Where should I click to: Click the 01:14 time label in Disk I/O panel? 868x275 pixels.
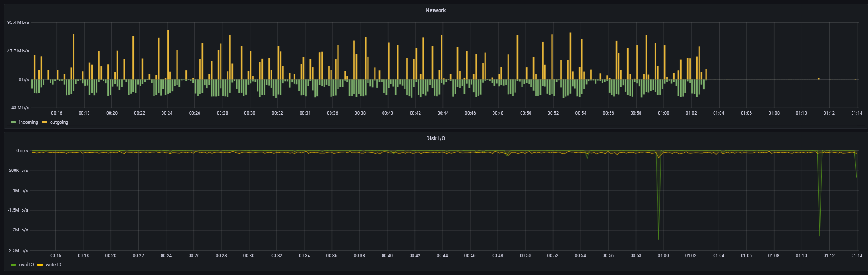coord(857,256)
